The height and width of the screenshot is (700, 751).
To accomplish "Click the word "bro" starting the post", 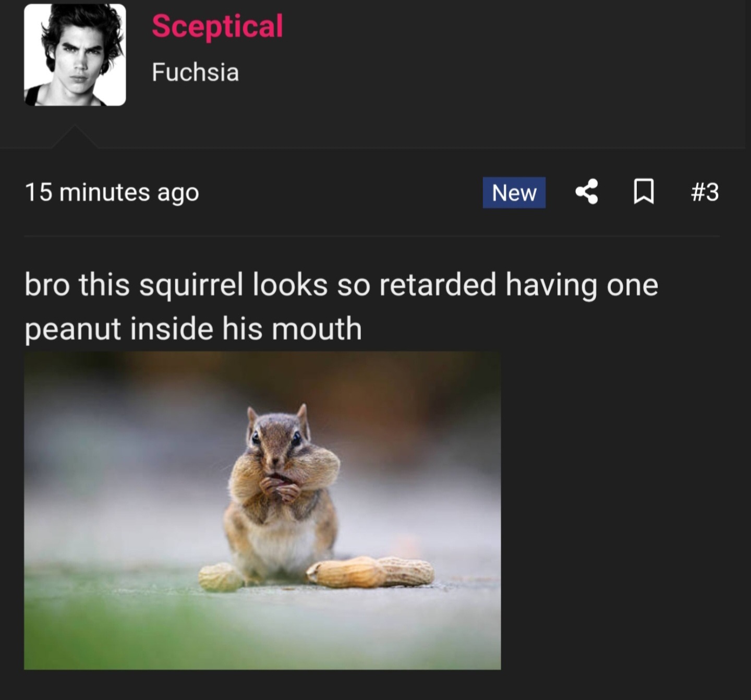I will coord(47,285).
